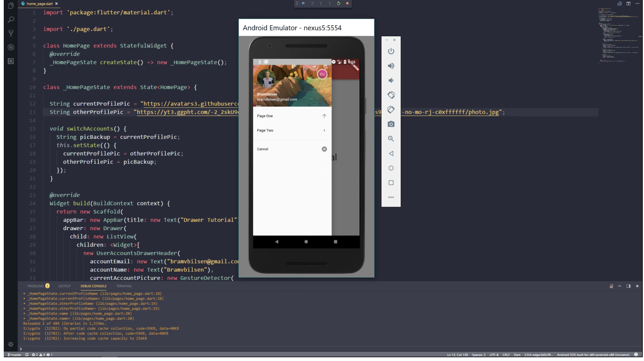Open the otherProfilePic URL link on line 13
The height and width of the screenshot is (361, 644).
pyautogui.click(x=188, y=112)
